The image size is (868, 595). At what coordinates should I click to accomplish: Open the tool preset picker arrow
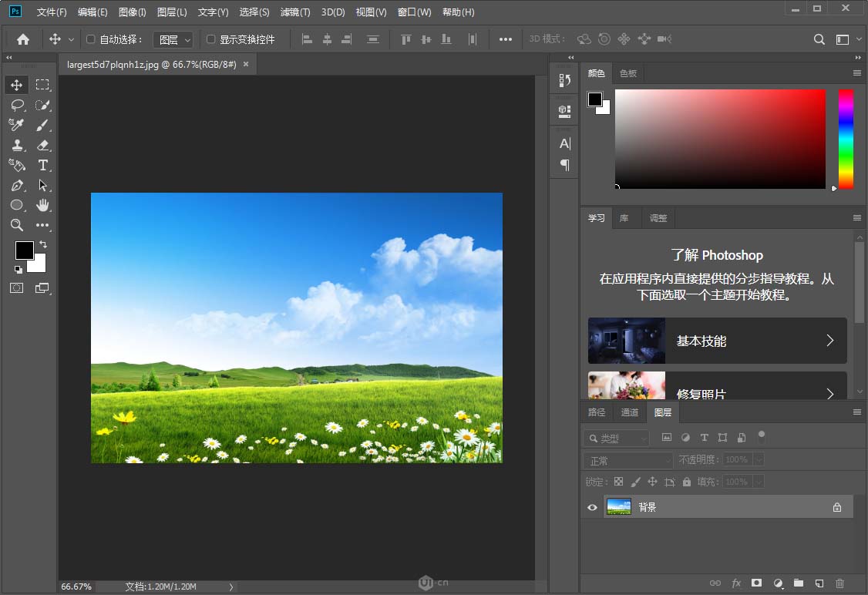71,39
